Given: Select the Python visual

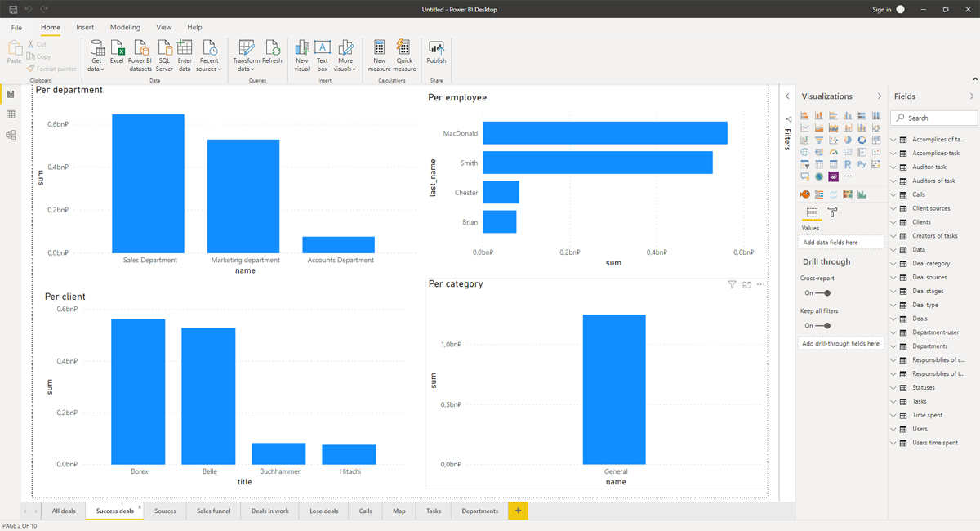Looking at the screenshot, I should pos(862,164).
